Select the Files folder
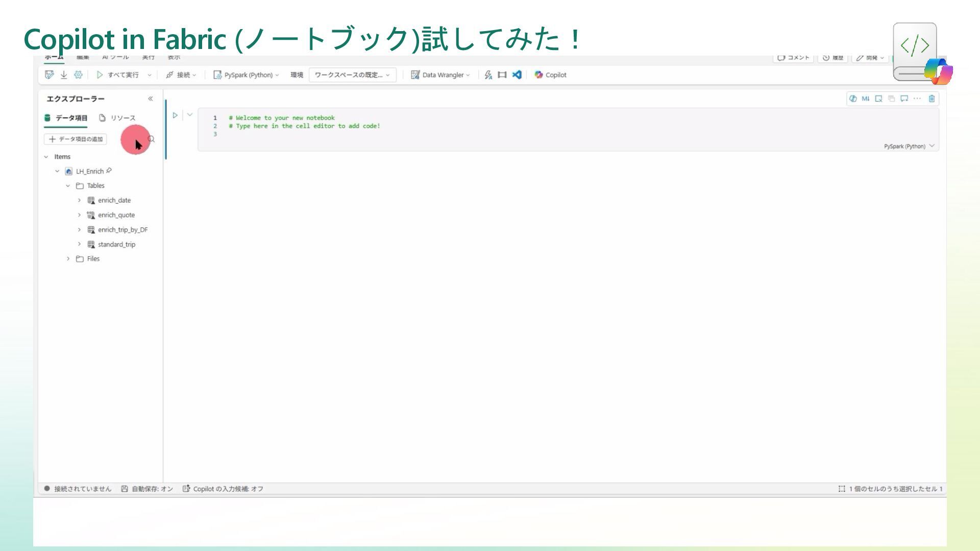The width and height of the screenshot is (980, 551). coord(93,259)
